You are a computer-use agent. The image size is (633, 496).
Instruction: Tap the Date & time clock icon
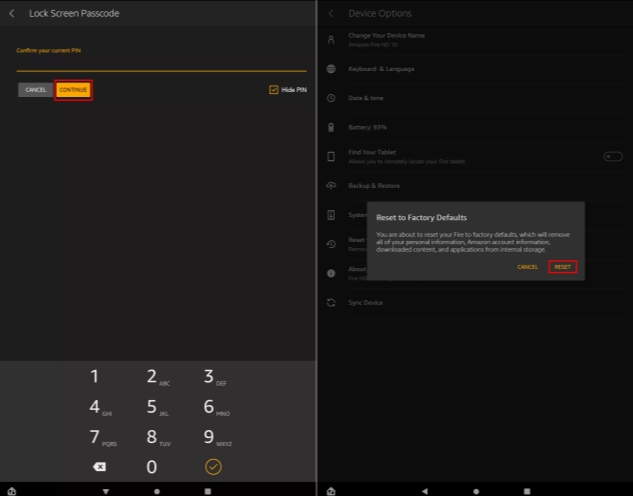[x=331, y=98]
